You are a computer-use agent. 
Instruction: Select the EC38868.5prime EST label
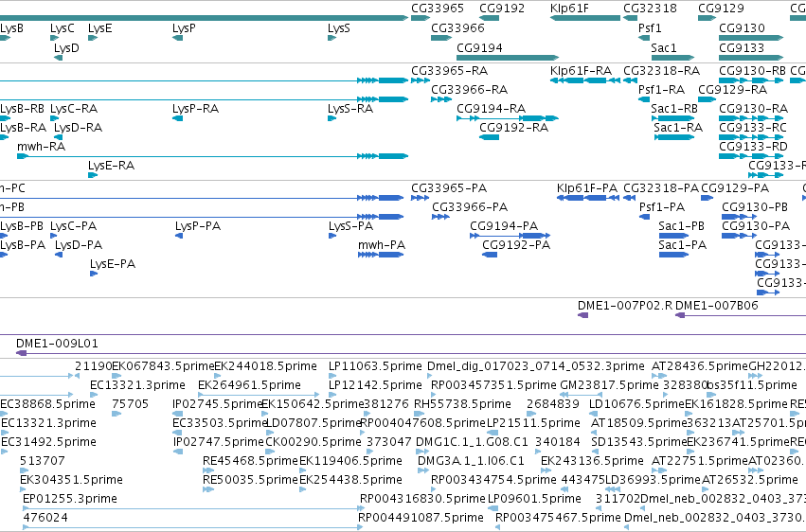[x=47, y=404]
